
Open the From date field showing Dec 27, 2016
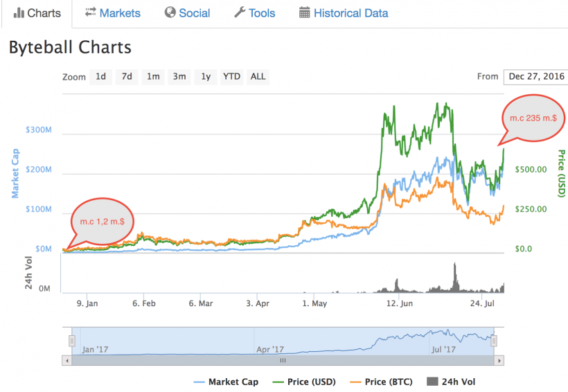pyautogui.click(x=535, y=76)
